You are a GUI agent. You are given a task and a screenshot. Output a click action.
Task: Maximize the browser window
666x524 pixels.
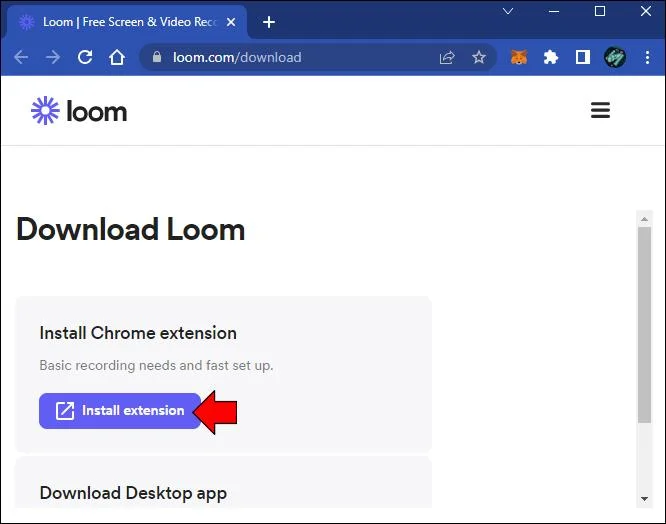[600, 11]
